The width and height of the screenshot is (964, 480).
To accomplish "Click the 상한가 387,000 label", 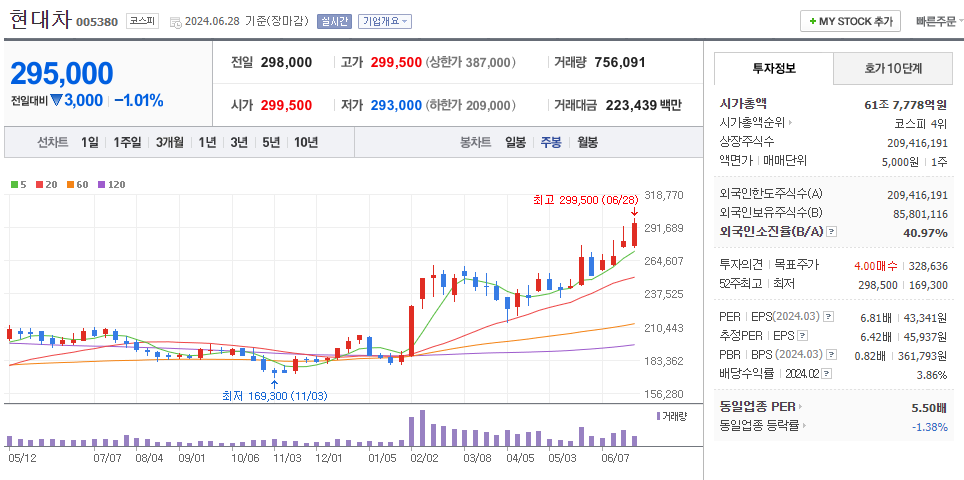I will pos(470,62).
